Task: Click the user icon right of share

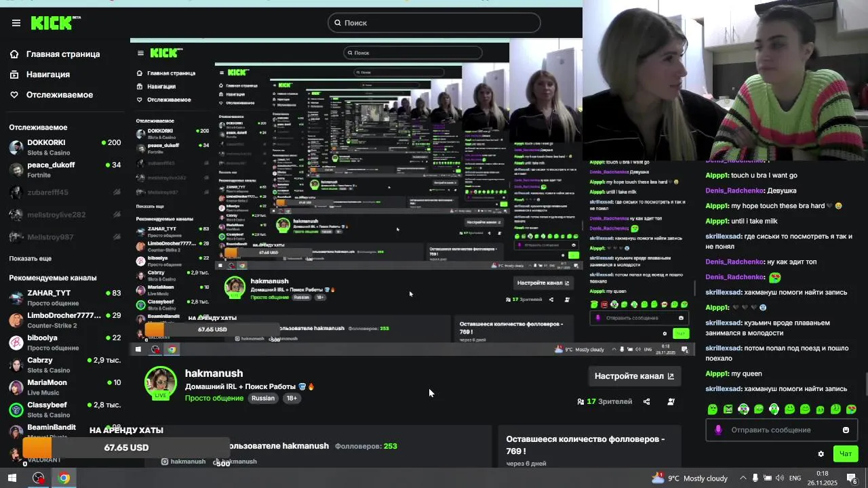Action: tap(671, 401)
